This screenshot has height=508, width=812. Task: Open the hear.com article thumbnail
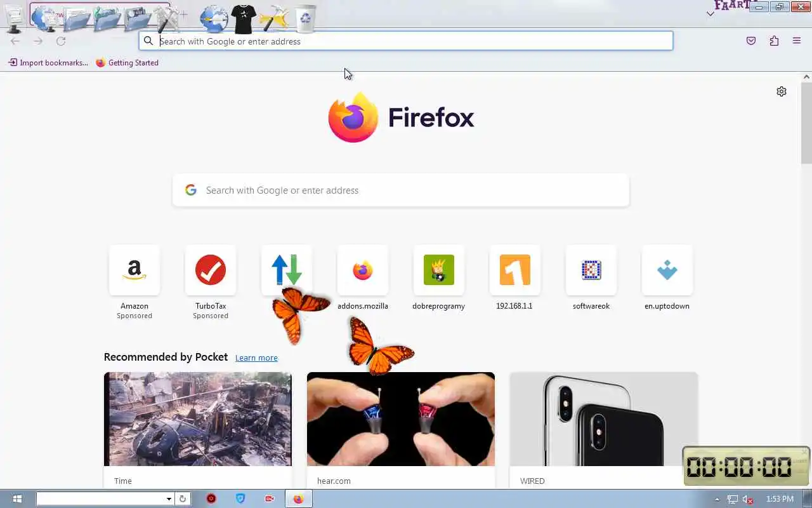point(401,419)
